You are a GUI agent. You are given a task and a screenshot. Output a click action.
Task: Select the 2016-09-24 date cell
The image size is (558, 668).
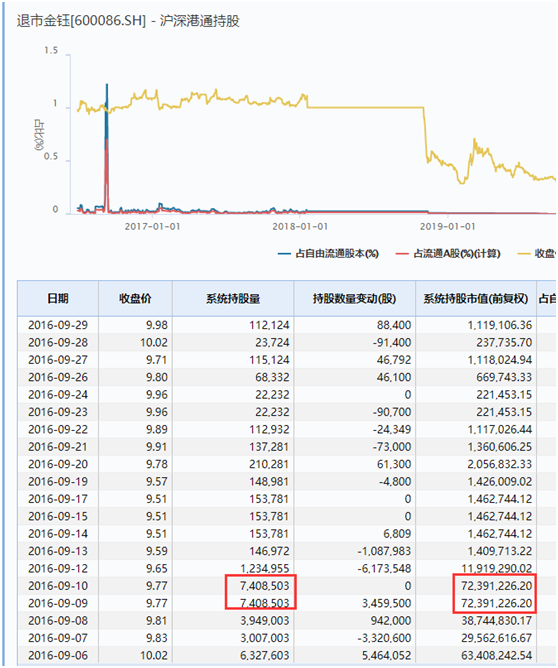click(58, 395)
